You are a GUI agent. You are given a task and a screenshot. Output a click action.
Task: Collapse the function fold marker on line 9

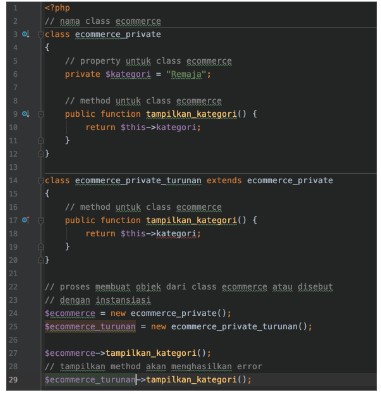[x=41, y=114]
